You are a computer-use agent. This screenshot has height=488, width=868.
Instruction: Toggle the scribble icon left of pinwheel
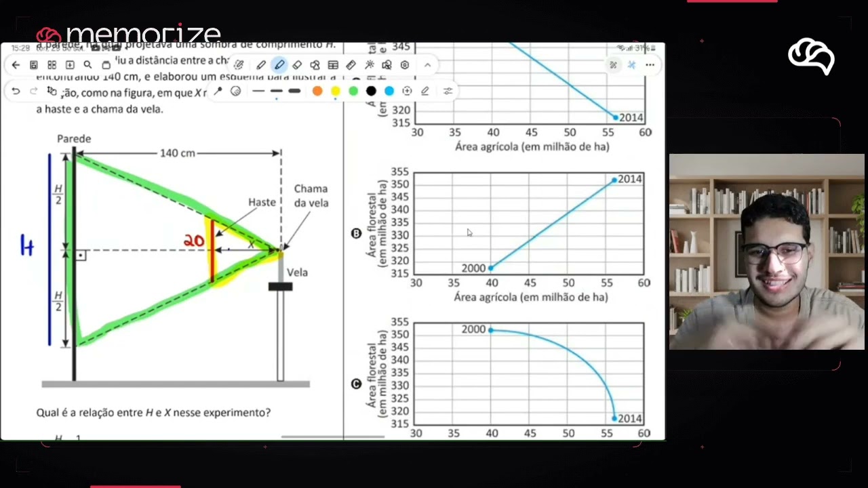pos(613,65)
